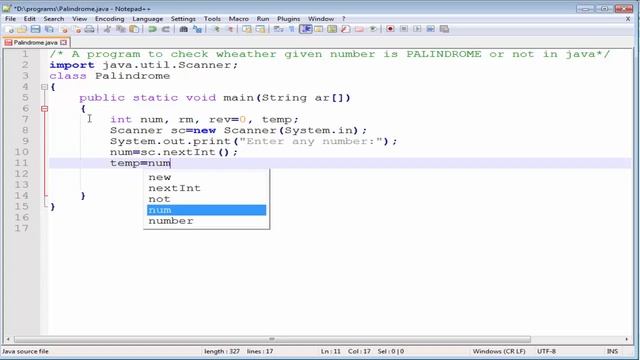Click the Stop Recording macro icon
640x360 pixels.
click(404, 29)
